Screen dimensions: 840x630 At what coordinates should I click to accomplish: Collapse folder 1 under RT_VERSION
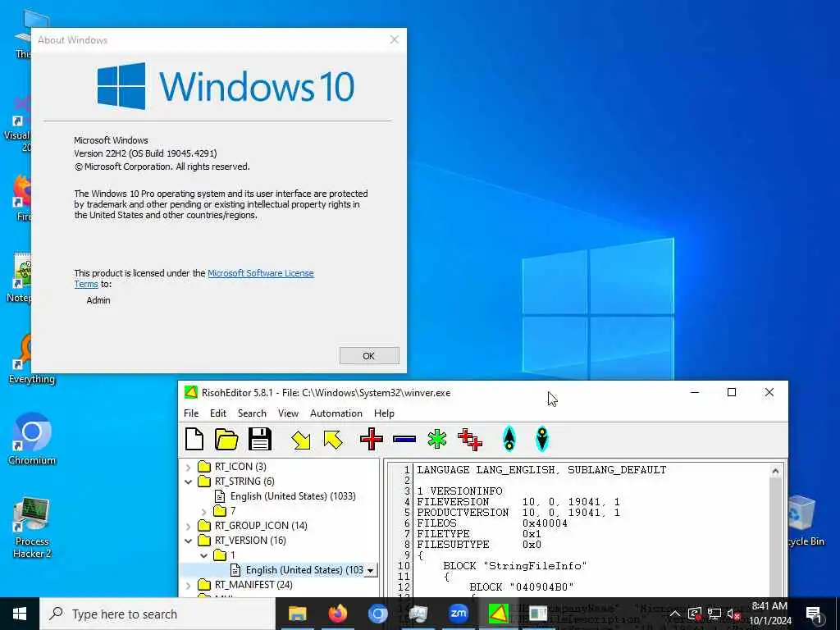coord(203,555)
